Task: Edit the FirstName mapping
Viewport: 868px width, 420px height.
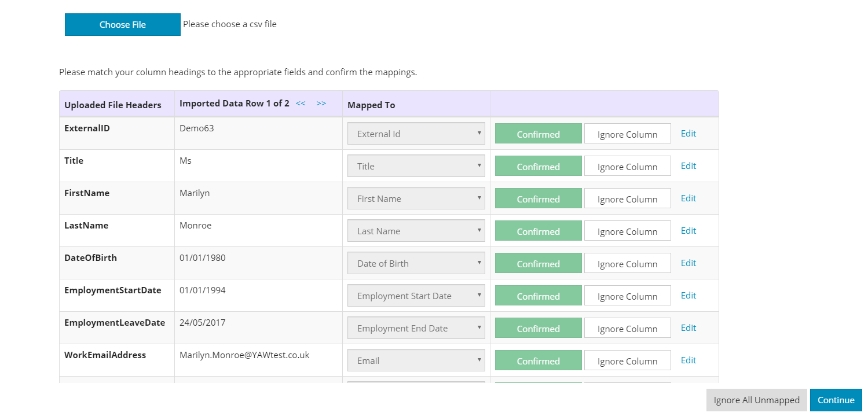Action: [688, 198]
